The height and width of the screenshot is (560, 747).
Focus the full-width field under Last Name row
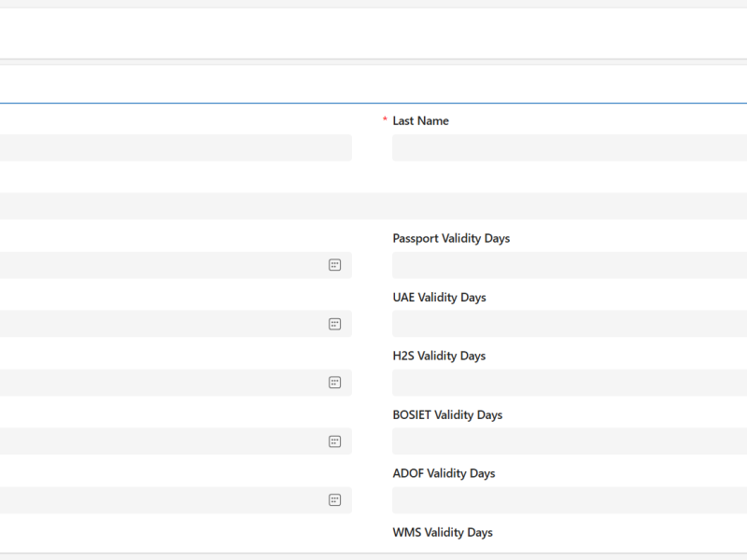[x=373, y=206]
